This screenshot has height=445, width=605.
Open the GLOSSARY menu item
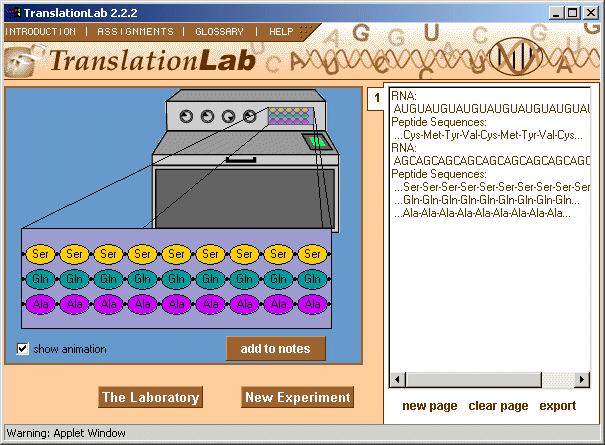click(x=219, y=32)
